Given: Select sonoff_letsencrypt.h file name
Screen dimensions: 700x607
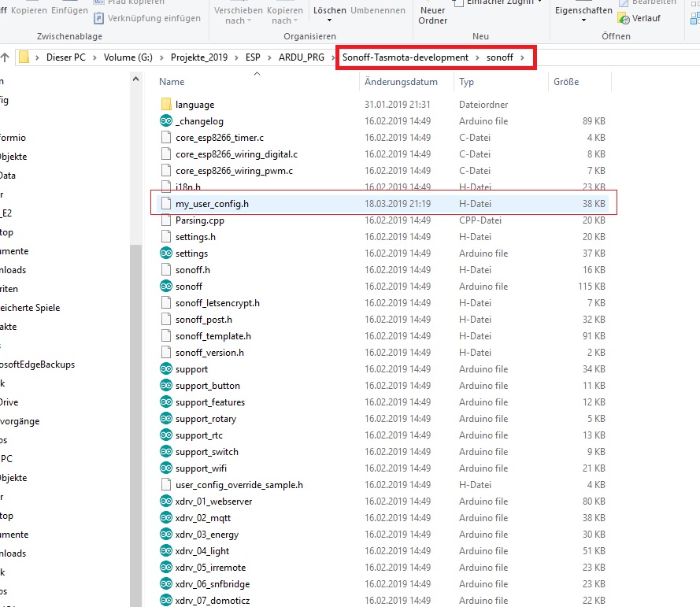Looking at the screenshot, I should point(217,302).
